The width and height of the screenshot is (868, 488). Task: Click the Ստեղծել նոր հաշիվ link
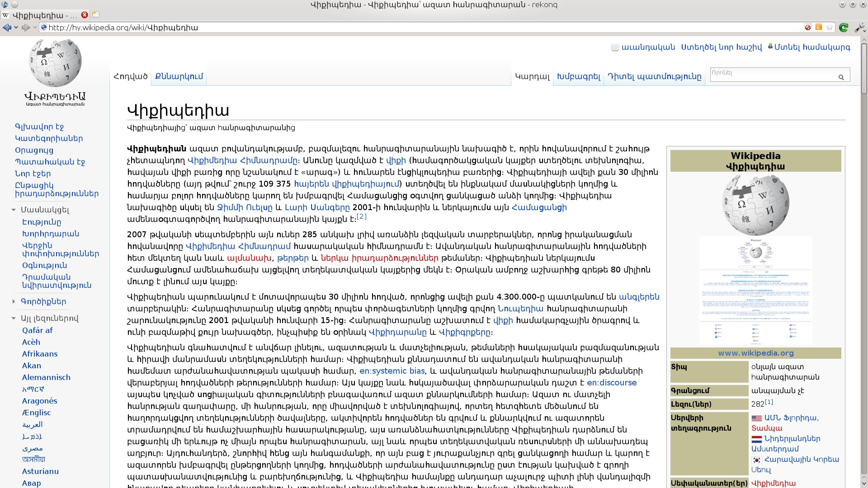click(x=722, y=47)
